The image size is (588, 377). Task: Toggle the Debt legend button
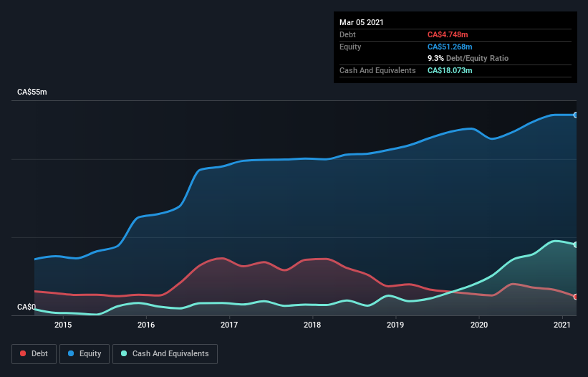34,354
